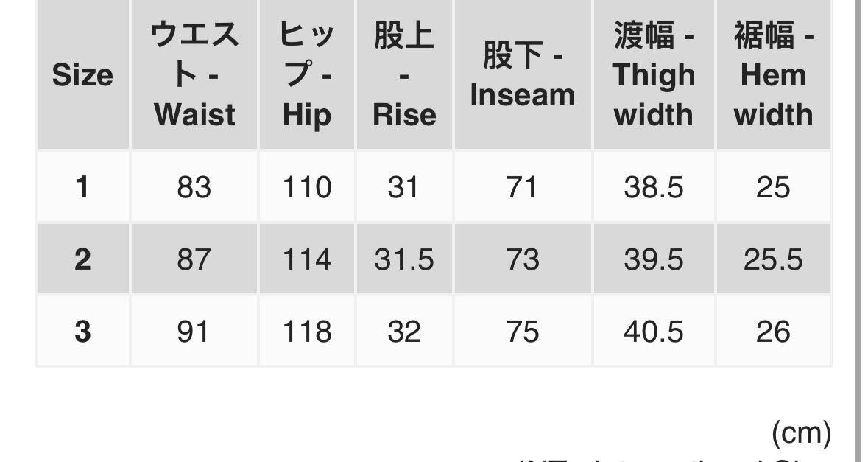
Task: Select hem width value 25.5 cell
Action: (773, 259)
